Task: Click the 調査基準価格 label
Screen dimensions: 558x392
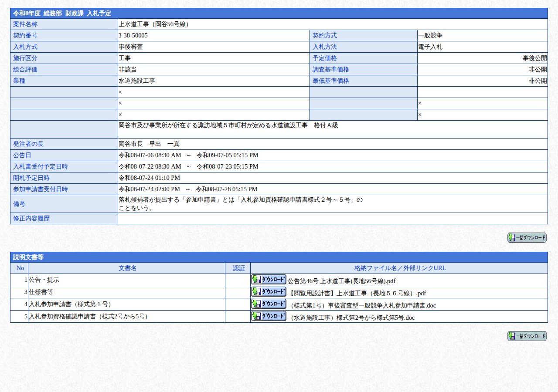Action: tap(331, 70)
